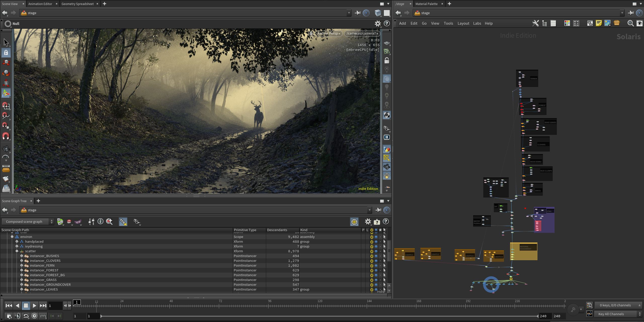Switch to the Animation Editor tab
Image resolution: width=644 pixels, height=322 pixels.
pyautogui.click(x=40, y=4)
